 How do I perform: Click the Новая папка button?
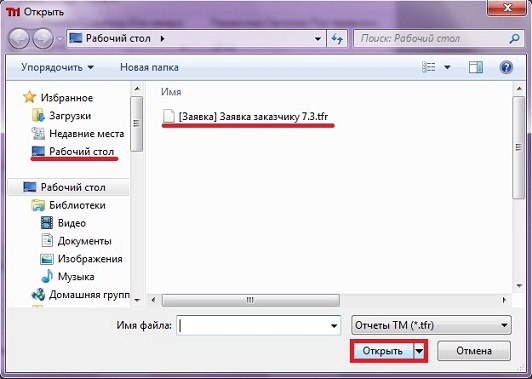click(x=149, y=67)
